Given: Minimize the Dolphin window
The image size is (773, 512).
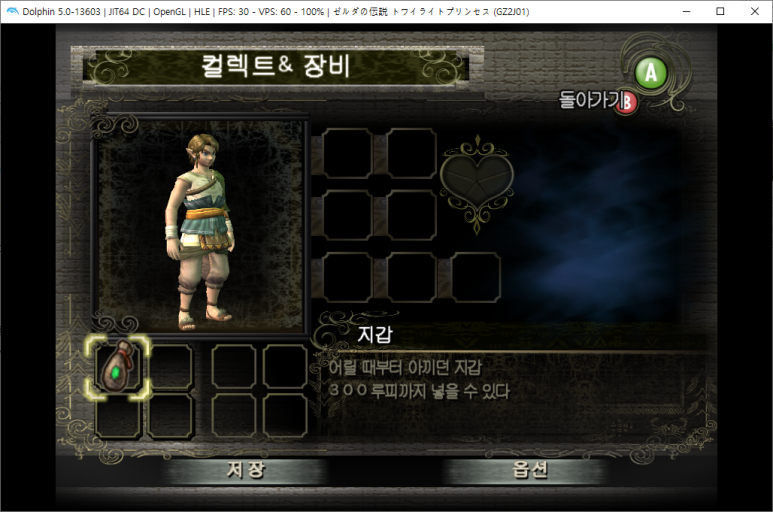Looking at the screenshot, I should (686, 11).
